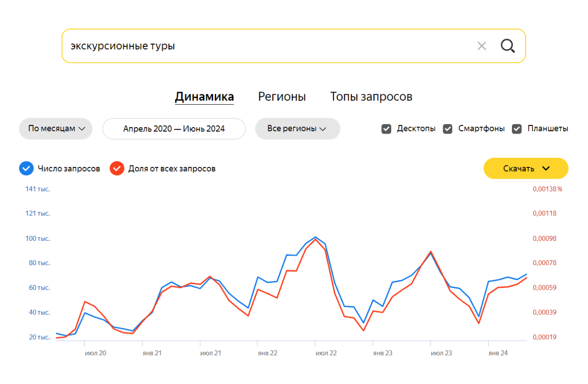
Task: Switch to the Динамика tab
Action: (205, 97)
